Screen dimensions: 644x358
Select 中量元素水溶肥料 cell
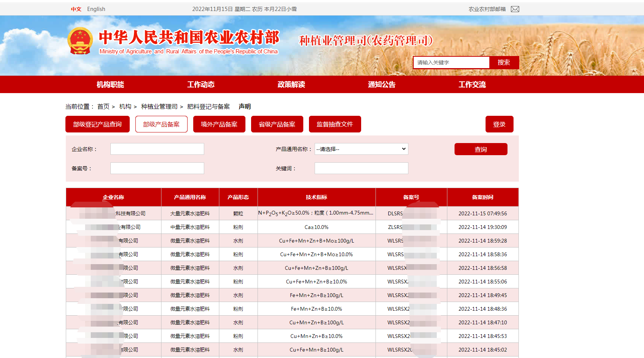[x=190, y=227]
